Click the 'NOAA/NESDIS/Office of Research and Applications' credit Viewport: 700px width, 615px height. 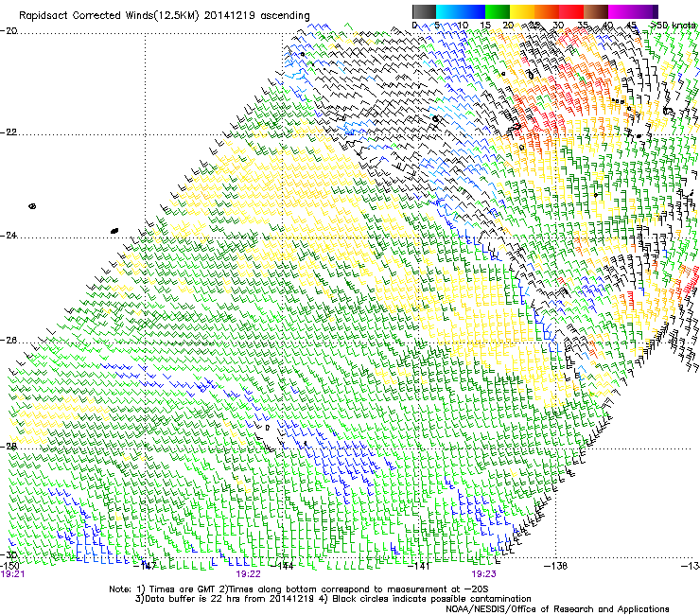(557, 609)
